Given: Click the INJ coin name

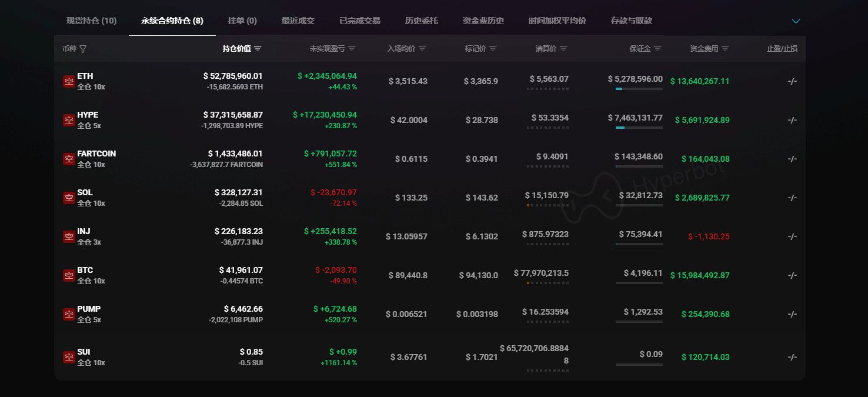Looking at the screenshot, I should (x=84, y=231).
